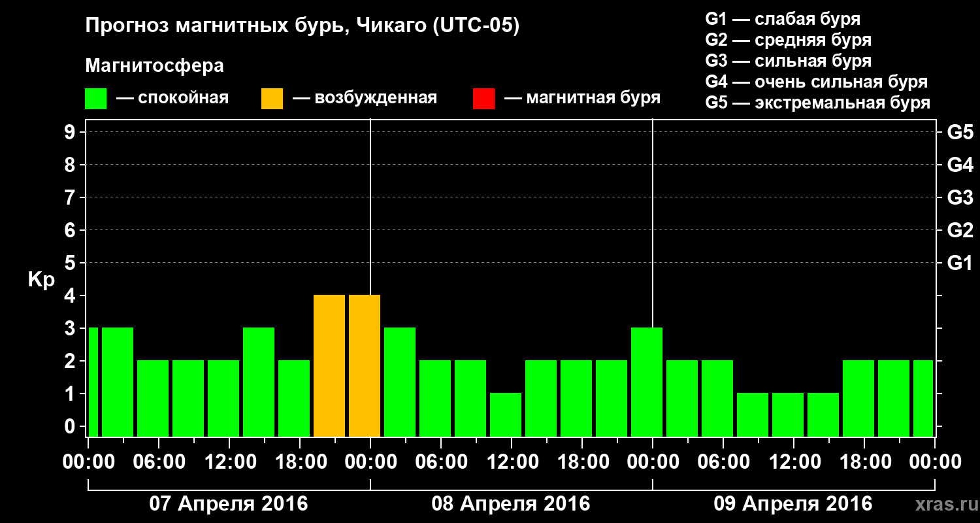Click the orange bar crossing midnight into 08 Апреля

(365, 366)
